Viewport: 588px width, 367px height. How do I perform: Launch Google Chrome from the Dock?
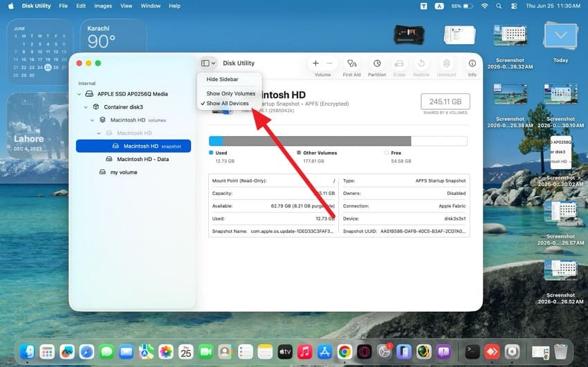(x=344, y=352)
